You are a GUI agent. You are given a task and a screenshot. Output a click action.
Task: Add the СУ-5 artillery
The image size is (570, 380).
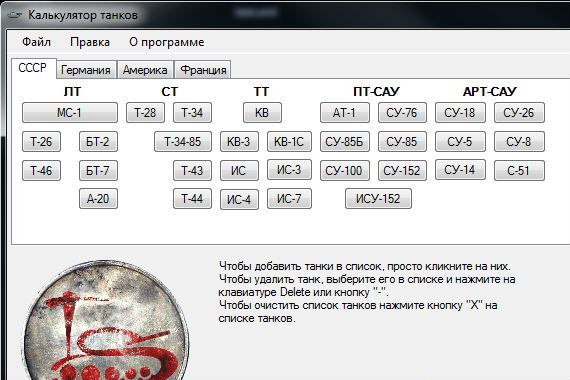point(460,141)
